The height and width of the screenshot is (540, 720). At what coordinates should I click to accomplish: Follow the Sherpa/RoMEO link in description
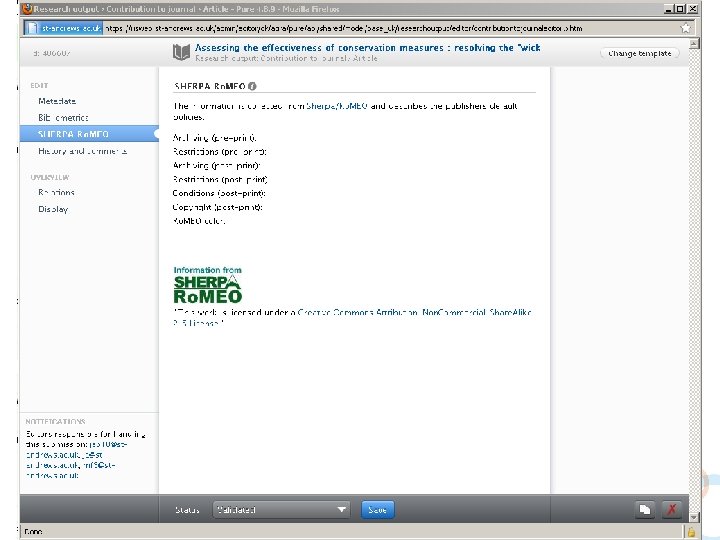[337, 106]
